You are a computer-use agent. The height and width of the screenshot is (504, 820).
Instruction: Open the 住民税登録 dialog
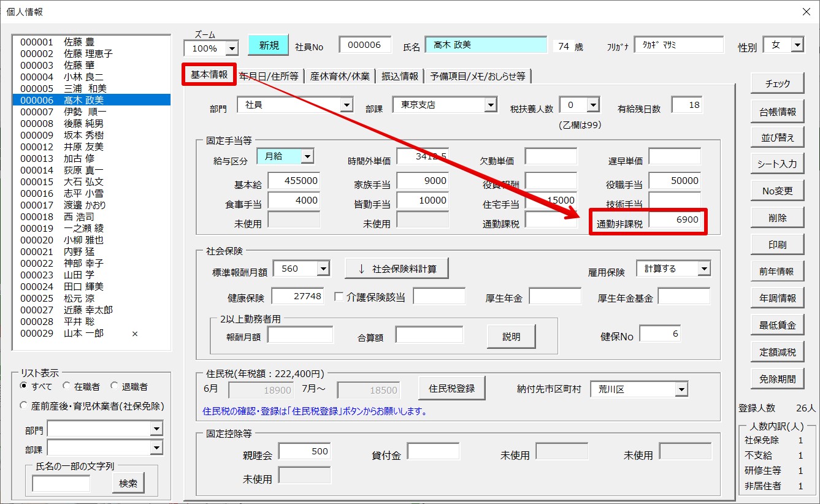point(451,388)
